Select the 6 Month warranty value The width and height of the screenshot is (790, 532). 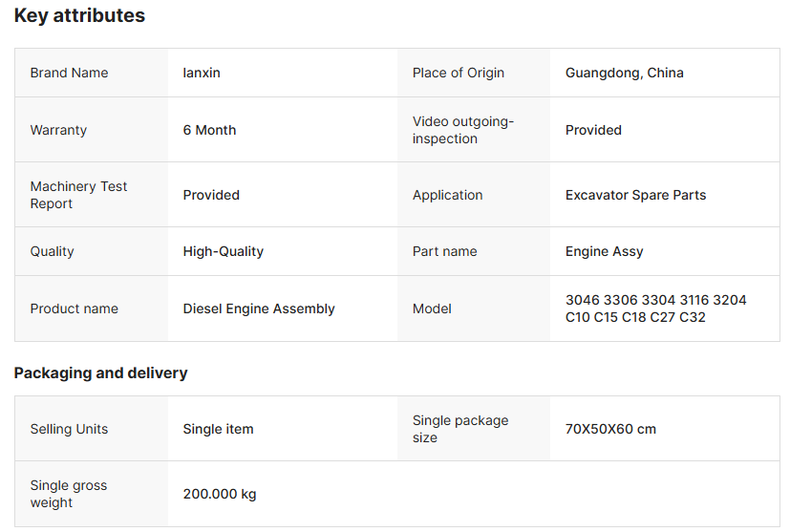[x=209, y=130]
